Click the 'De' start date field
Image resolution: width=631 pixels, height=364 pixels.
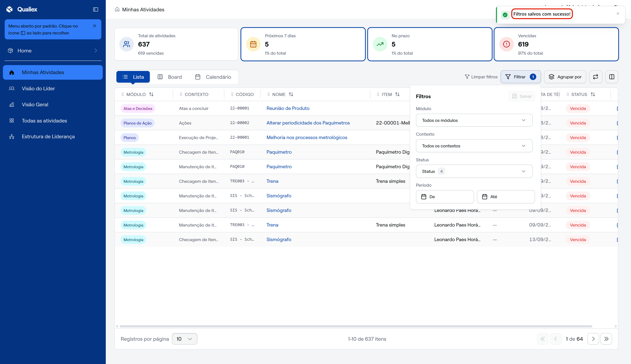(x=445, y=197)
